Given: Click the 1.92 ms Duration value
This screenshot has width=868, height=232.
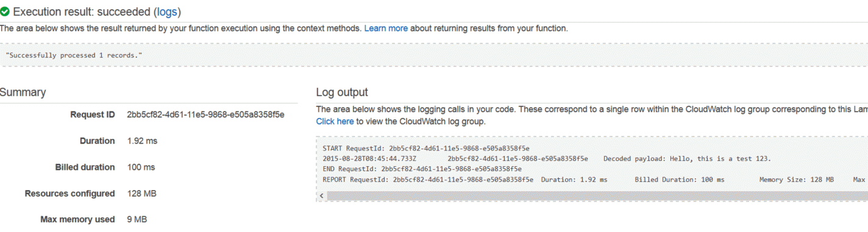Looking at the screenshot, I should pos(142,141).
